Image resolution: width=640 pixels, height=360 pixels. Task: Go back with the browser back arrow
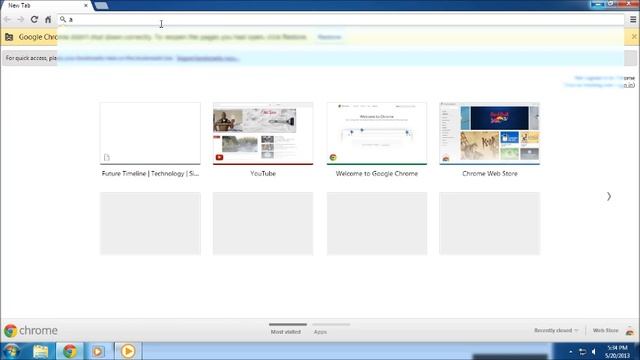[x=7, y=19]
